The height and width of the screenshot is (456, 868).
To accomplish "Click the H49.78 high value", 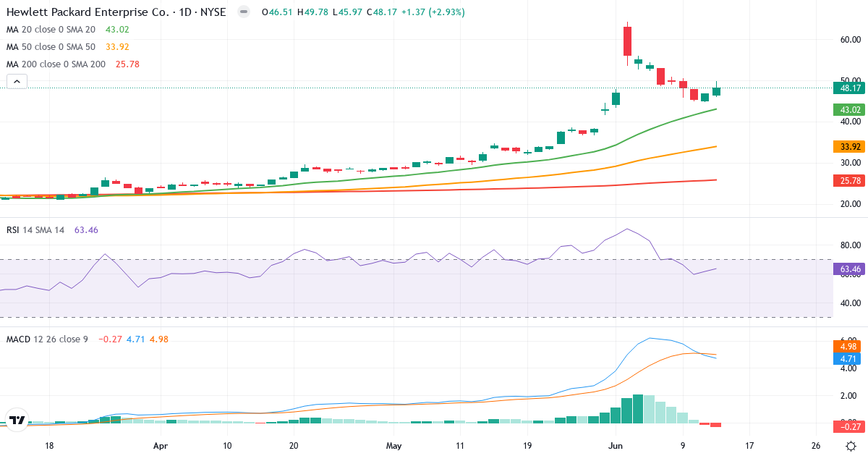I will [313, 12].
